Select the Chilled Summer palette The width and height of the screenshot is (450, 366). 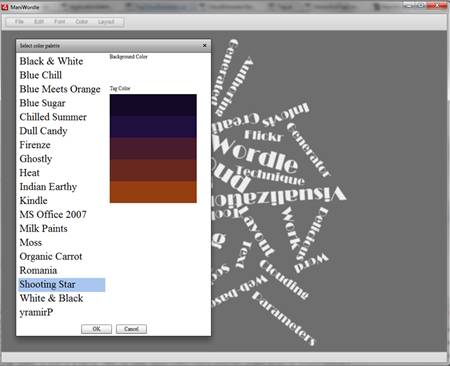click(62, 117)
